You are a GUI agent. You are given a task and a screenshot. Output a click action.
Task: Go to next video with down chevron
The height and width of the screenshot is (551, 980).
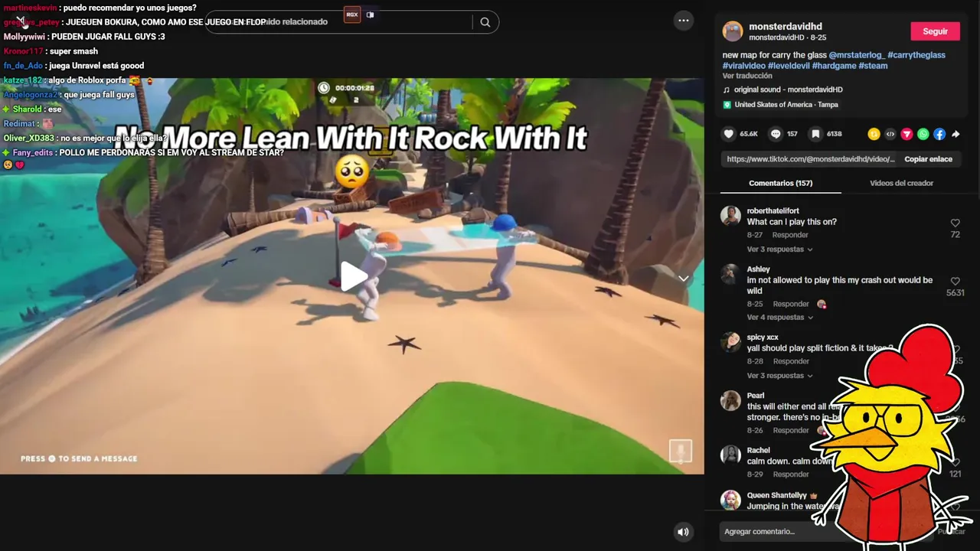[684, 279]
